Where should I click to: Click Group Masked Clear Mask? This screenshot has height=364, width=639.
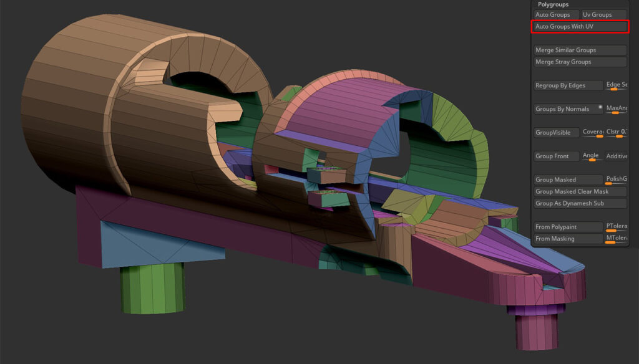[580, 192]
